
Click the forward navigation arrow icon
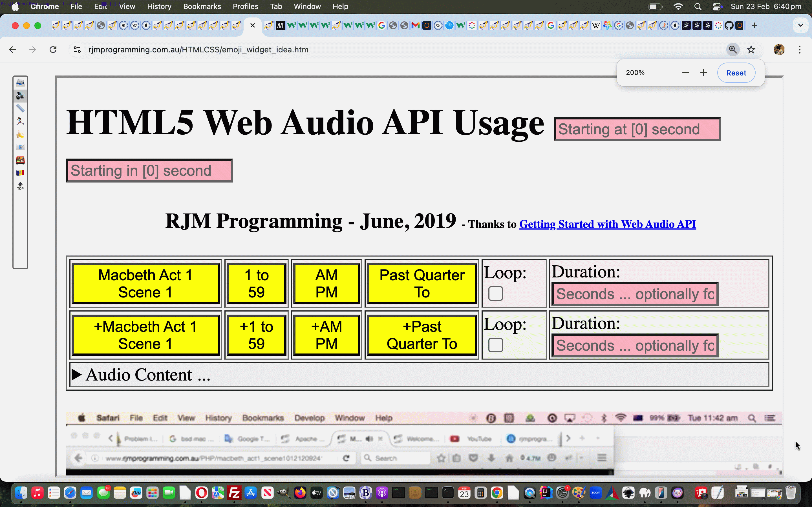pyautogui.click(x=33, y=50)
